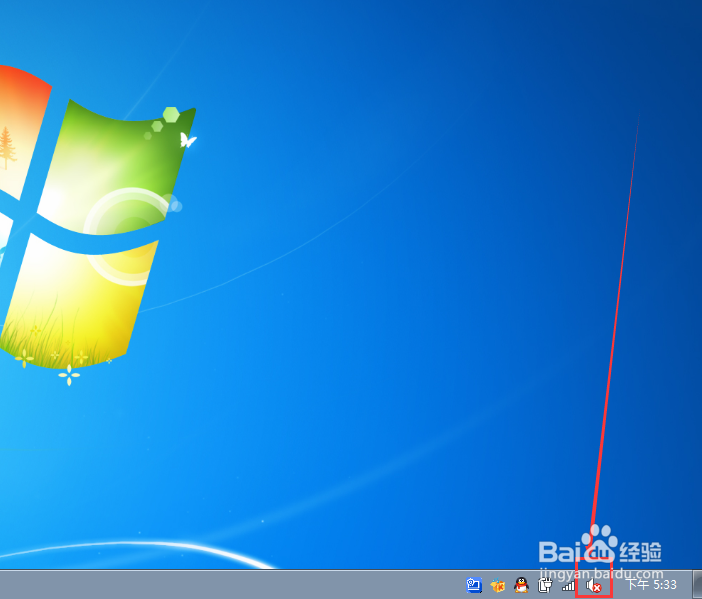This screenshot has height=599, width=702.
Task: Open the power plug battery tray icon
Action: coord(545,585)
